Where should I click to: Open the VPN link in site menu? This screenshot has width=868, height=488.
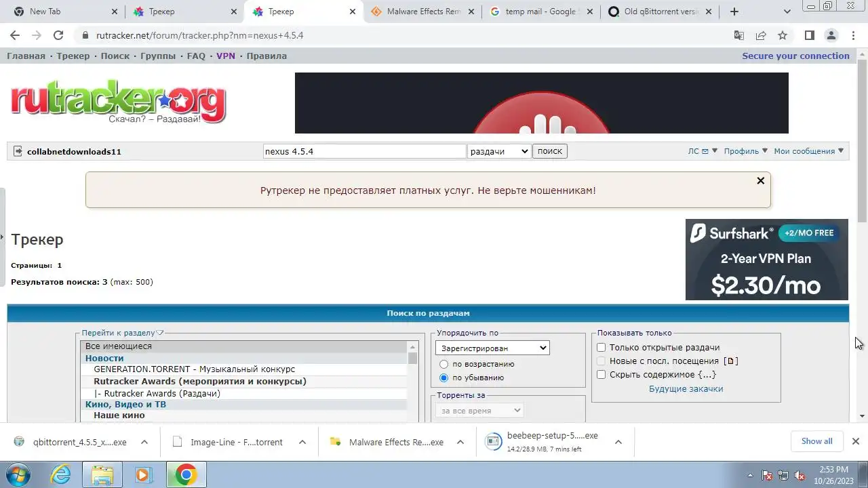coord(226,56)
